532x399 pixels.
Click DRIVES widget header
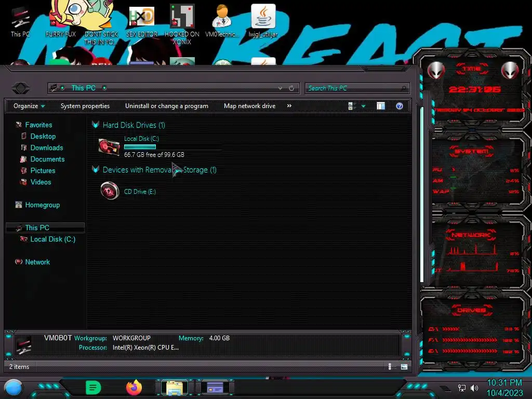click(x=471, y=310)
